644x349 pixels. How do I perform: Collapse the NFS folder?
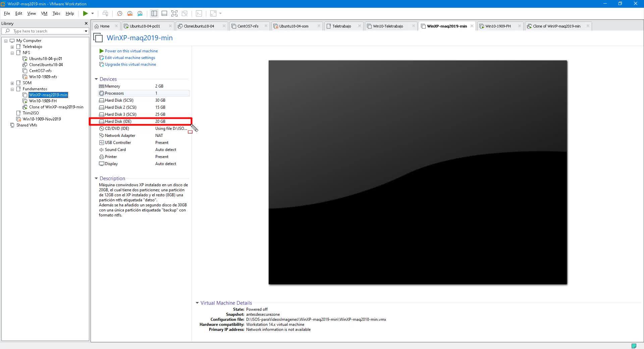pyautogui.click(x=12, y=53)
